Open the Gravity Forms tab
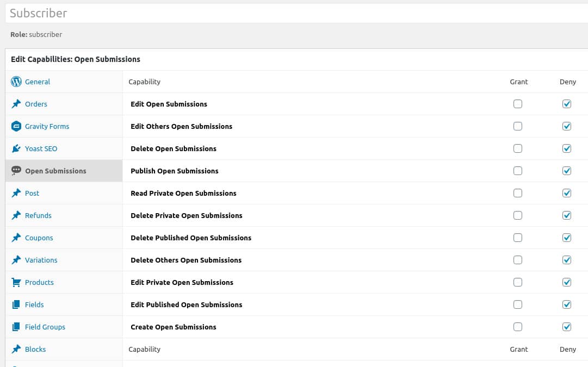 tap(64, 126)
